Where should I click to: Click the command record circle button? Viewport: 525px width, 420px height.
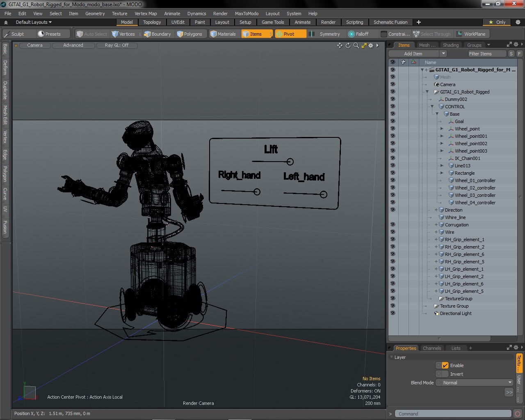pyautogui.click(x=518, y=414)
